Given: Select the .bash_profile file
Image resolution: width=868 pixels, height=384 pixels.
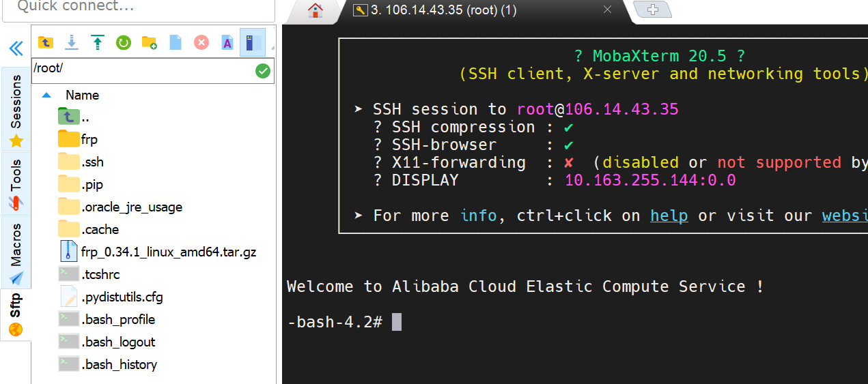Looking at the screenshot, I should 107,319.
